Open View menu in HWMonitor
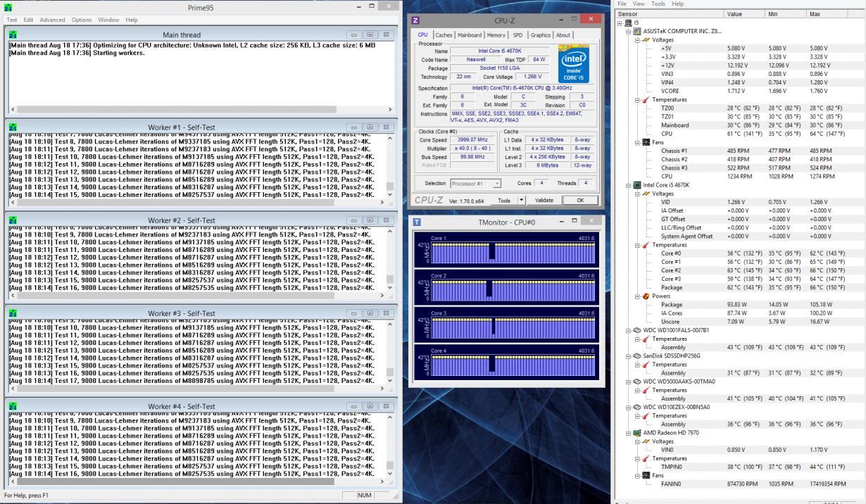Image resolution: width=866 pixels, height=504 pixels. 638,4
